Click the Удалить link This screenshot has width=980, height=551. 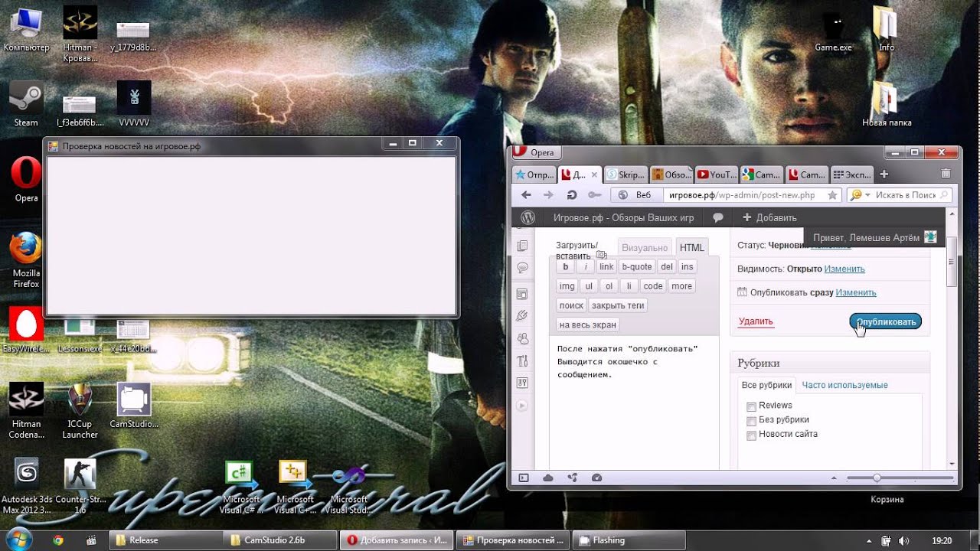[756, 321]
